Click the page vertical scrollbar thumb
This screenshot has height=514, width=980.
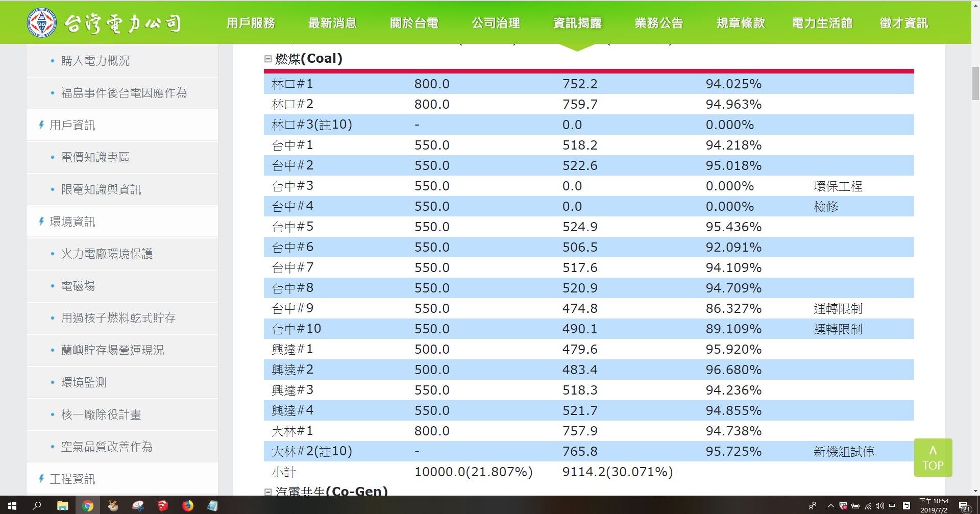point(975,84)
